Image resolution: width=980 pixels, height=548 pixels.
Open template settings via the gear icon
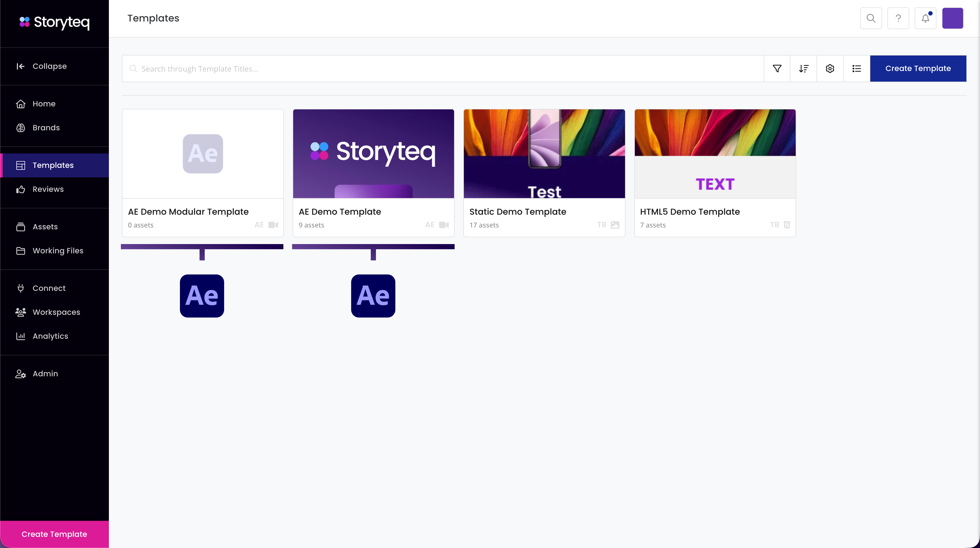click(x=830, y=69)
